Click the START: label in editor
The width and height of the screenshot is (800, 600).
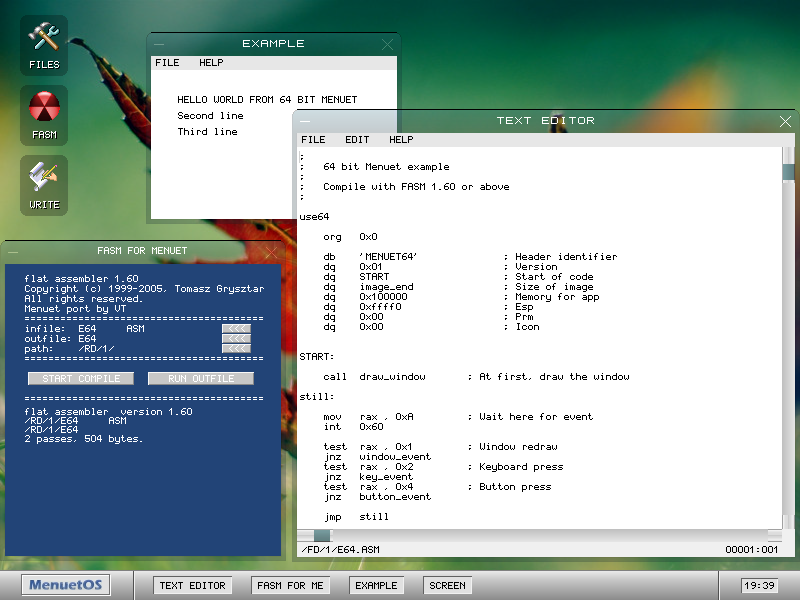(x=316, y=357)
